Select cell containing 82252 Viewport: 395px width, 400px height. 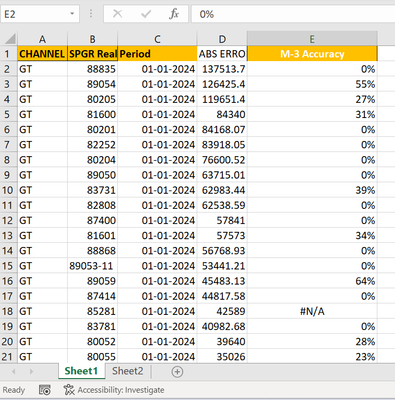click(93, 145)
